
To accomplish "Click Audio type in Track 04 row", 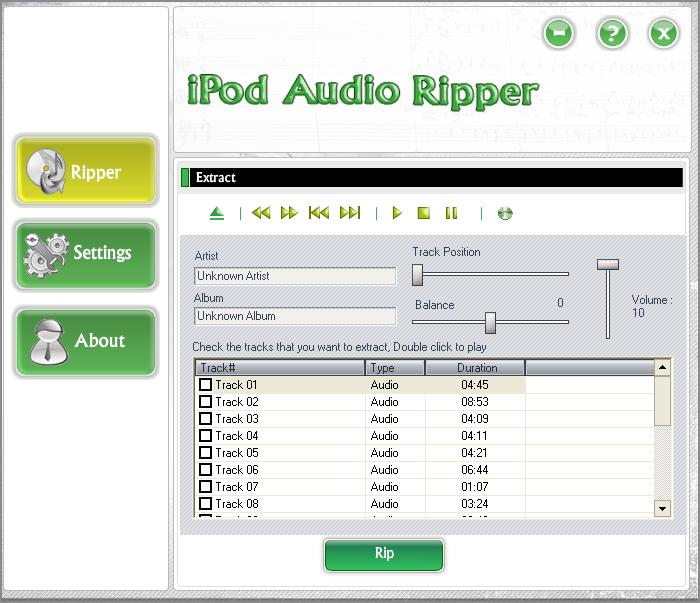I will point(384,436).
